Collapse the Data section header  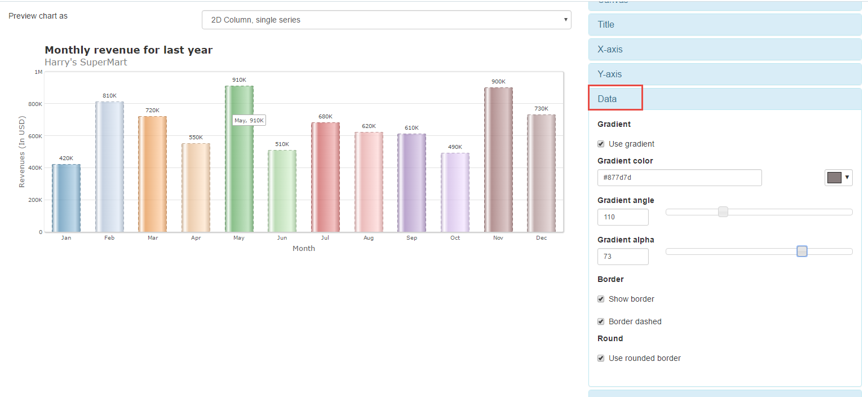(608, 99)
